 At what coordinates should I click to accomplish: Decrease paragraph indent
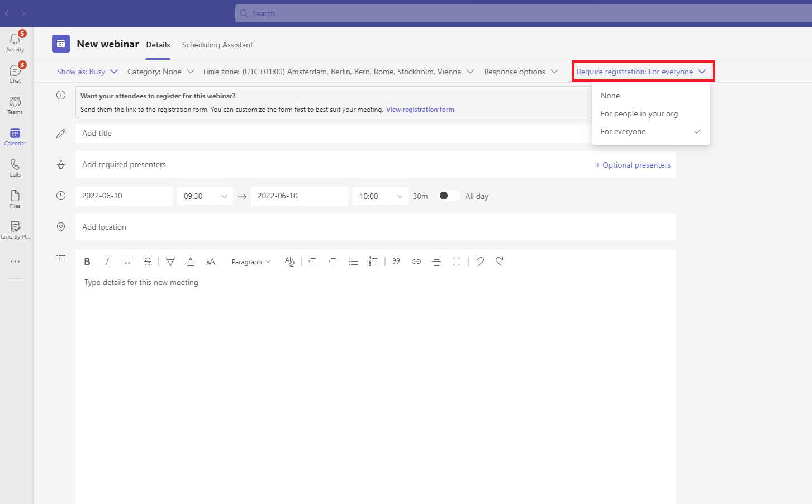point(313,261)
